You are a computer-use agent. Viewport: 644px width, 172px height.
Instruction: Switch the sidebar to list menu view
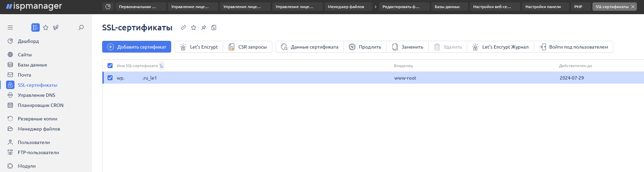pos(35,28)
